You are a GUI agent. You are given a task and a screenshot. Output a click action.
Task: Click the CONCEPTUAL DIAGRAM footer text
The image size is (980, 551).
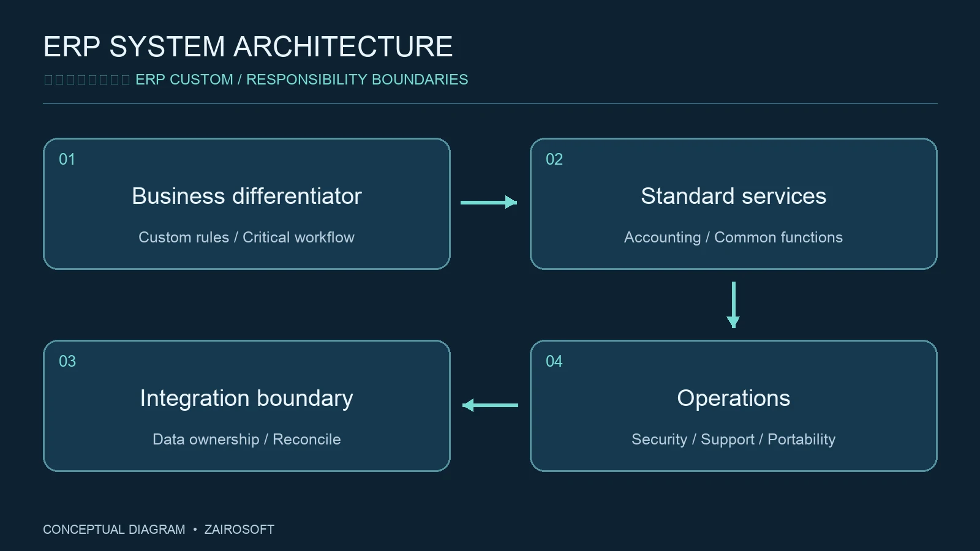pos(114,530)
